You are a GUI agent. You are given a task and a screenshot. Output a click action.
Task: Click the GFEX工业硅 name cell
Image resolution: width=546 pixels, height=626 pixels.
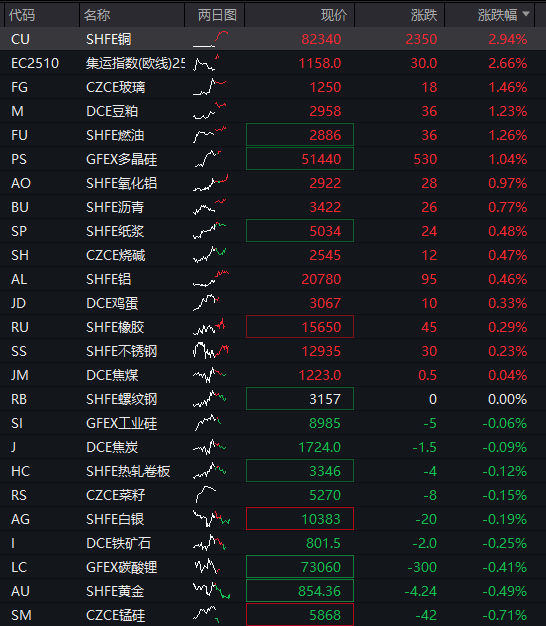pos(122,423)
